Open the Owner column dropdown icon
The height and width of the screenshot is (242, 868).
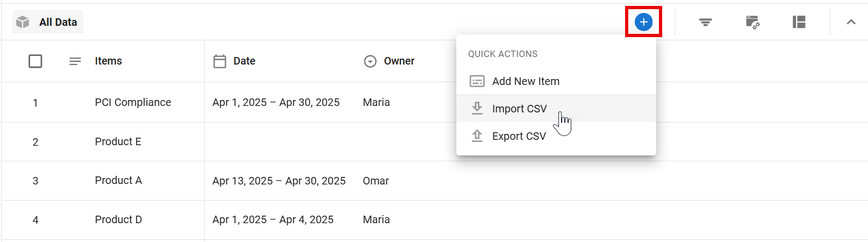(370, 61)
